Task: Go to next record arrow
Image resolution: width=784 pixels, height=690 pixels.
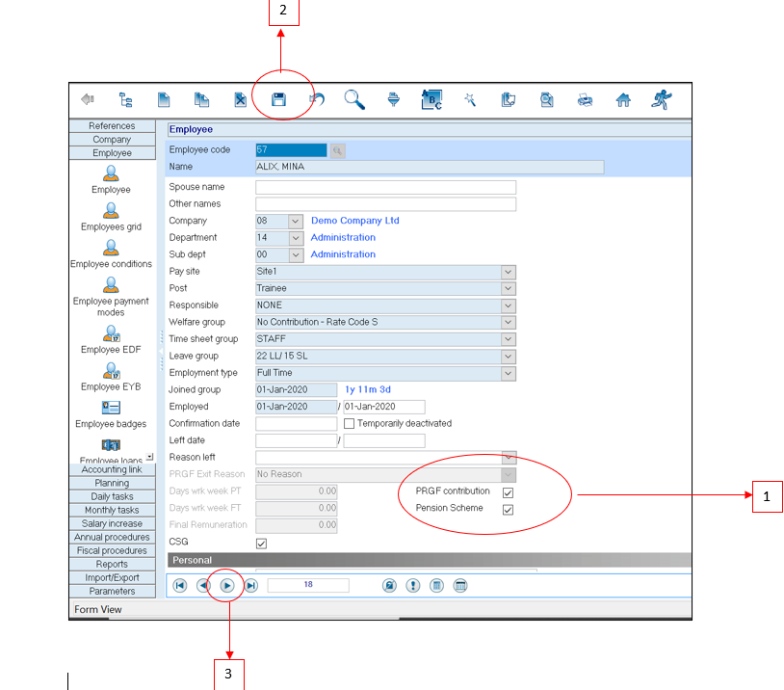Action: click(227, 585)
